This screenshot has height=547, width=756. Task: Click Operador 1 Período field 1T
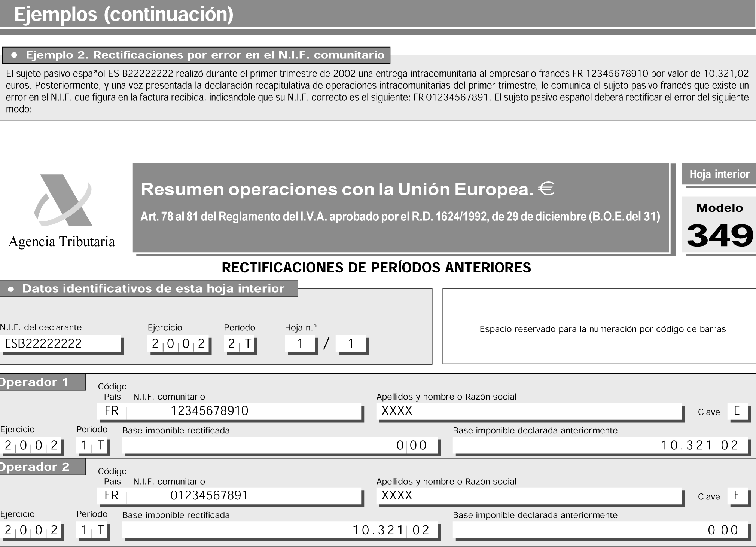pyautogui.click(x=92, y=445)
